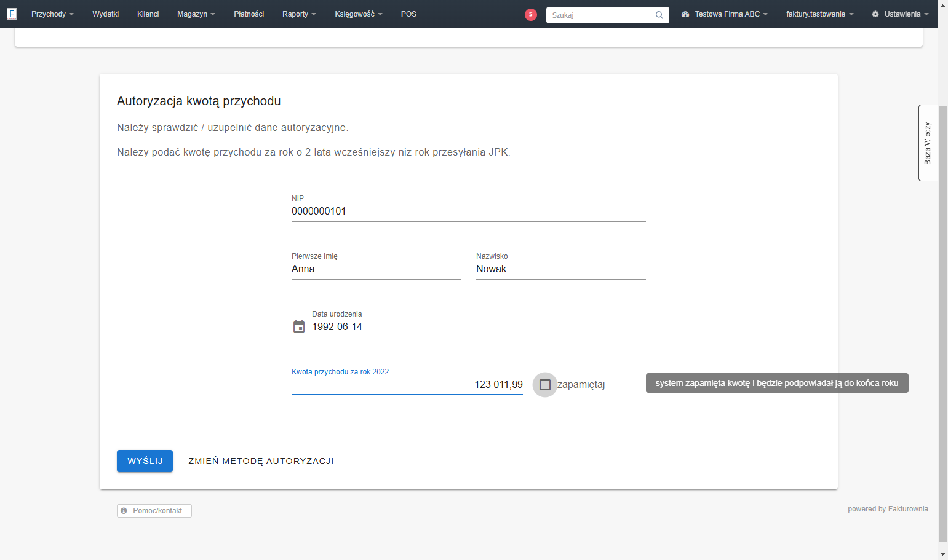Open the Pomoc/kontakt link
Image resolution: width=948 pixels, height=560 pixels.
pos(154,511)
